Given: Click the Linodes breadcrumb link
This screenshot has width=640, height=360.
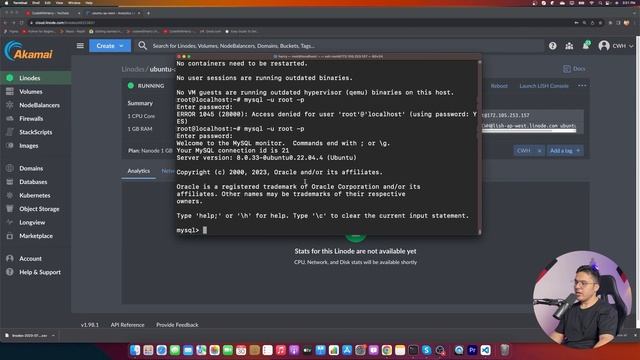Looking at the screenshot, I should pyautogui.click(x=133, y=69).
